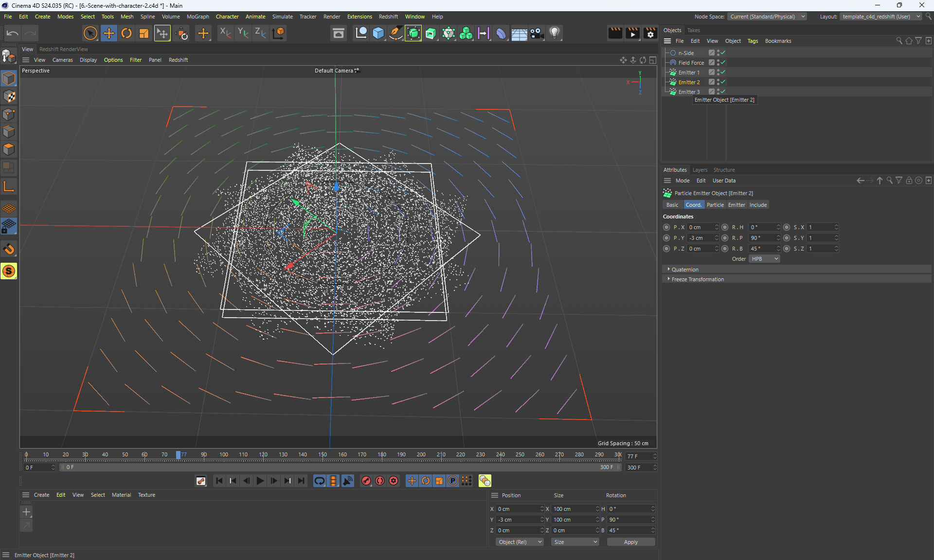Image resolution: width=934 pixels, height=560 pixels.
Task: Add a Camera object
Action: coord(537,33)
